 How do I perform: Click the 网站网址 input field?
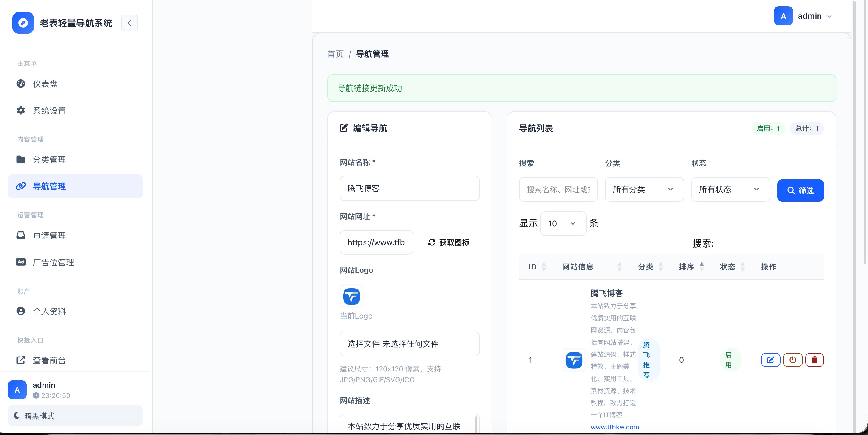(376, 242)
